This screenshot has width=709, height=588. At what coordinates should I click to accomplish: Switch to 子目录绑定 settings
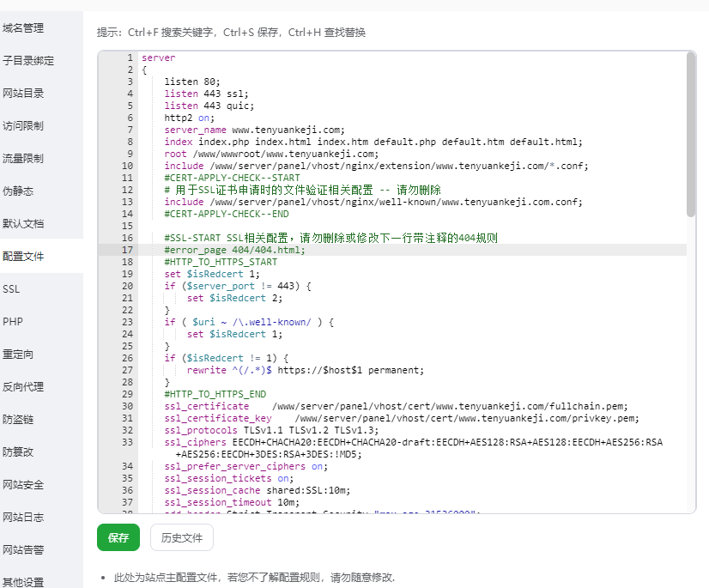(28, 61)
